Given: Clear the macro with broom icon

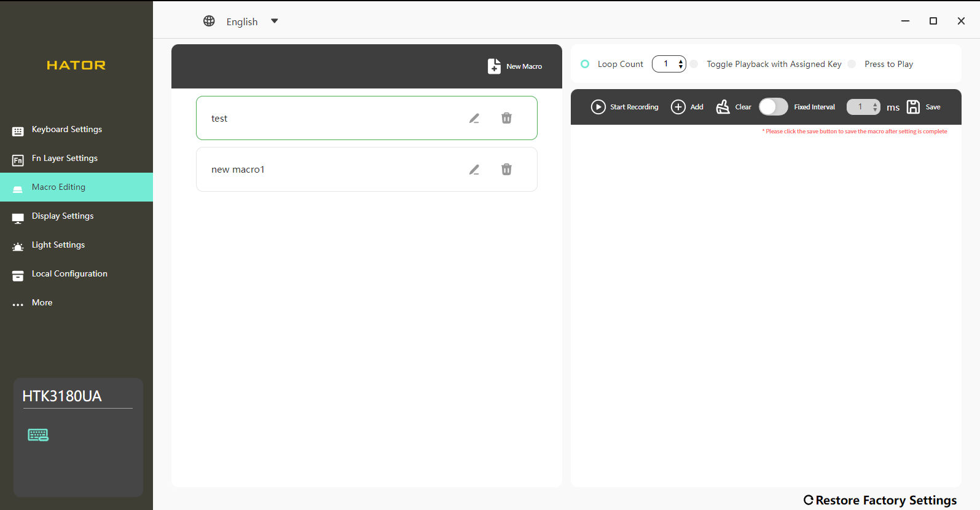Looking at the screenshot, I should (x=723, y=107).
